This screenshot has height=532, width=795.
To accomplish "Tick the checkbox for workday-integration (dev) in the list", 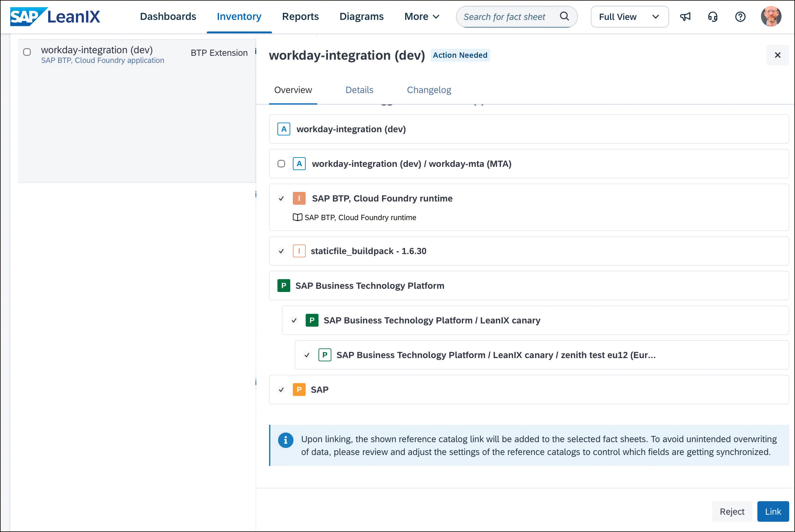I will (x=27, y=52).
